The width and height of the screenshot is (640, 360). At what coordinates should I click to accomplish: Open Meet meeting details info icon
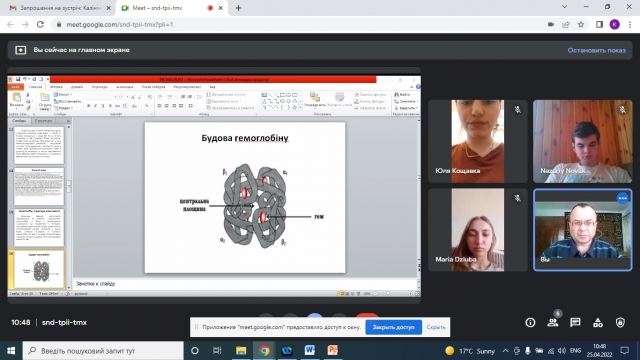click(530, 322)
